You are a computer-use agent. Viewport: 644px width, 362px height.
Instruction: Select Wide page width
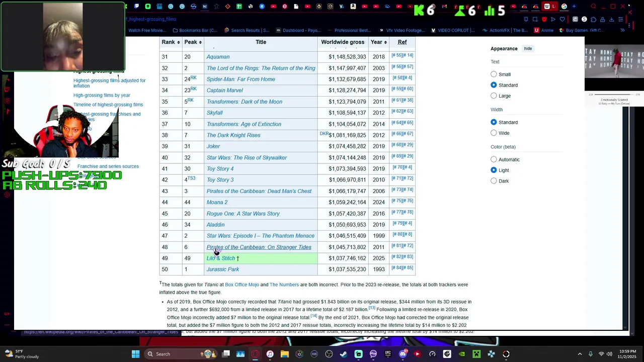coord(494,133)
